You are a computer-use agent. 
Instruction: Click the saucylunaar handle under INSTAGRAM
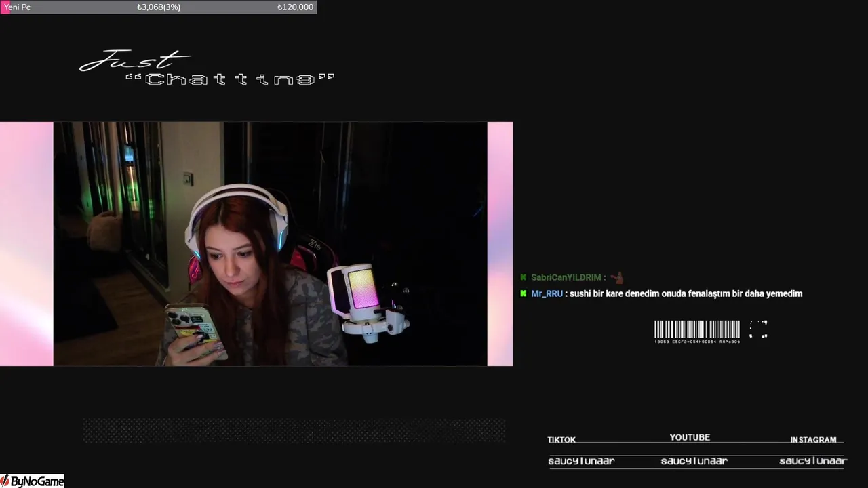click(813, 461)
